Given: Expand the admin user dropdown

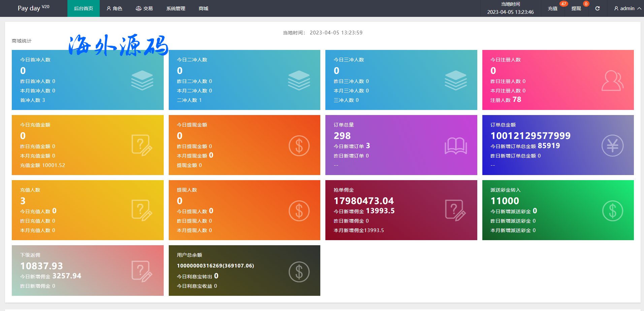Looking at the screenshot, I should click(x=627, y=8).
